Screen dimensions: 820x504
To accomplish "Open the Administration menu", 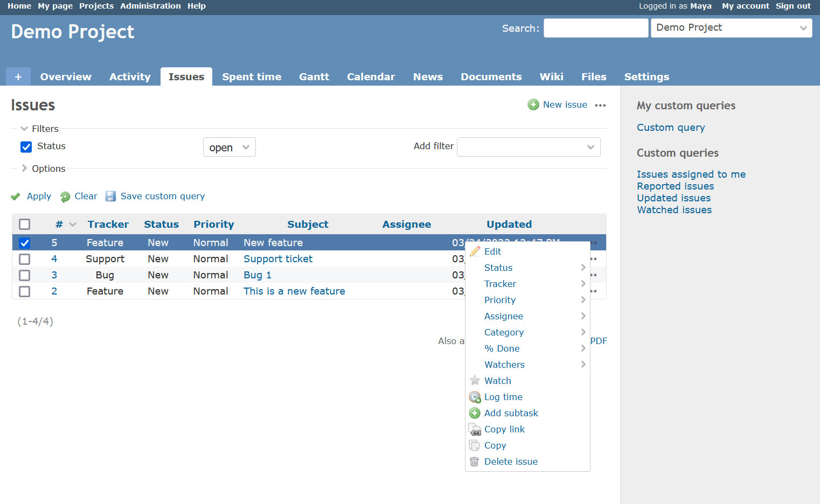I will point(150,6).
